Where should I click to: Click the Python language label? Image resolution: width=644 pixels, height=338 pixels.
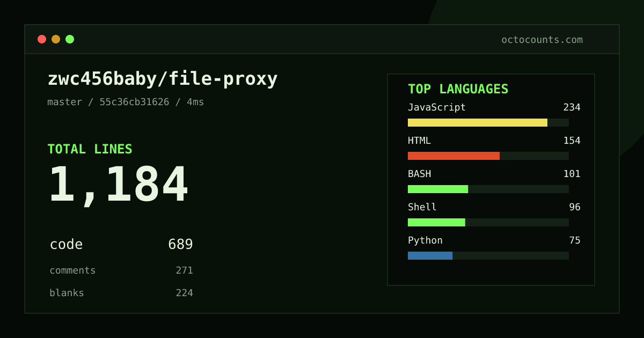[425, 240]
